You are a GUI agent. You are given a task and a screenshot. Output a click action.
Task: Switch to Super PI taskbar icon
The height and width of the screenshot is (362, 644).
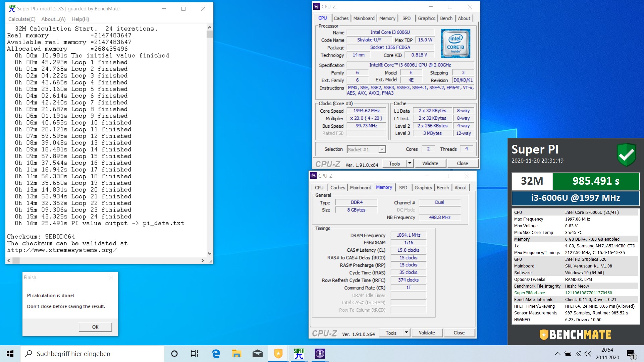pyautogui.click(x=299, y=354)
